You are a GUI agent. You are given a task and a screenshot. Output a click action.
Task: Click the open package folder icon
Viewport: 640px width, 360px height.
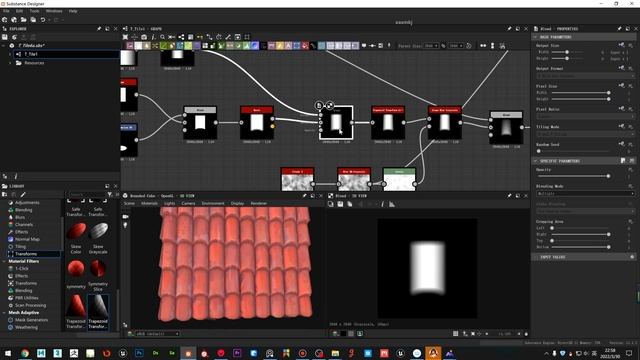pyautogui.click(x=24, y=20)
